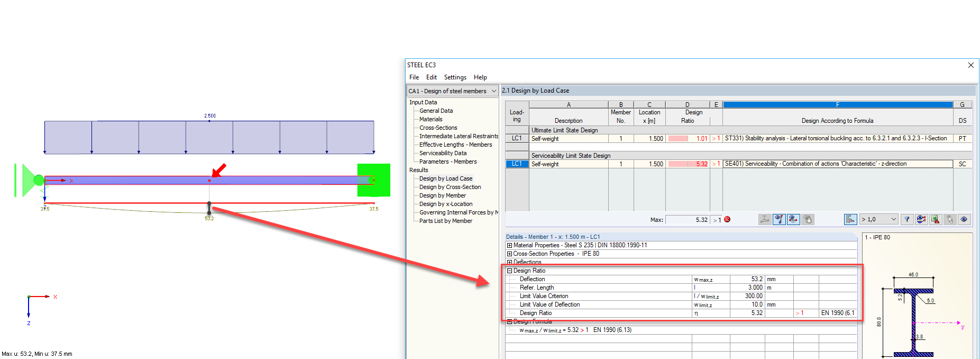Click column A Description header
Viewport: 980px width, 359px height.
[x=569, y=105]
